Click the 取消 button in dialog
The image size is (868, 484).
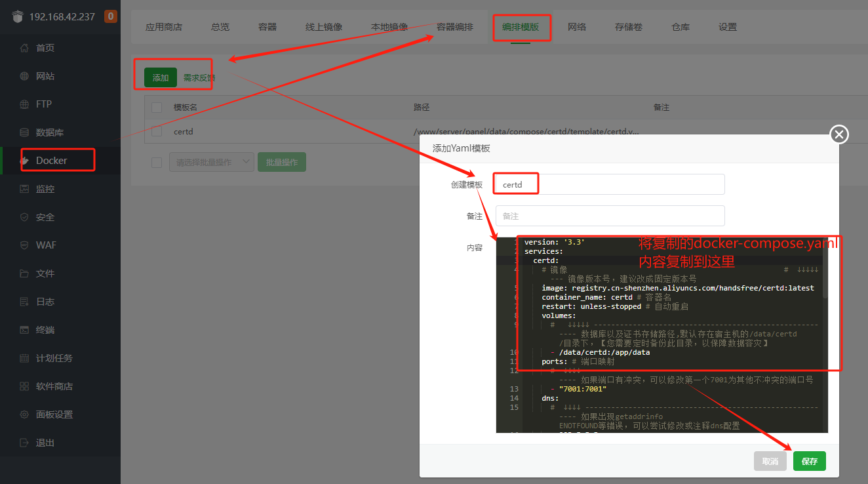770,461
